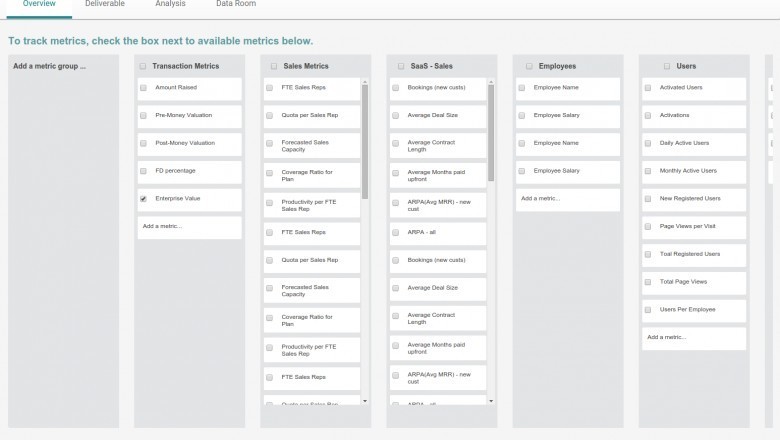The image size is (780, 440).
Task: Add a metric under Transaction Metrics
Action: coord(190,226)
